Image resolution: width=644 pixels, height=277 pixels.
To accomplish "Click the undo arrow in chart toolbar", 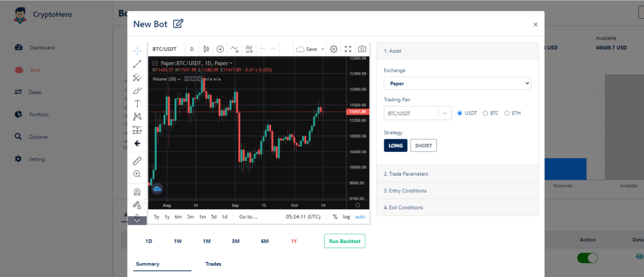I will (x=262, y=49).
